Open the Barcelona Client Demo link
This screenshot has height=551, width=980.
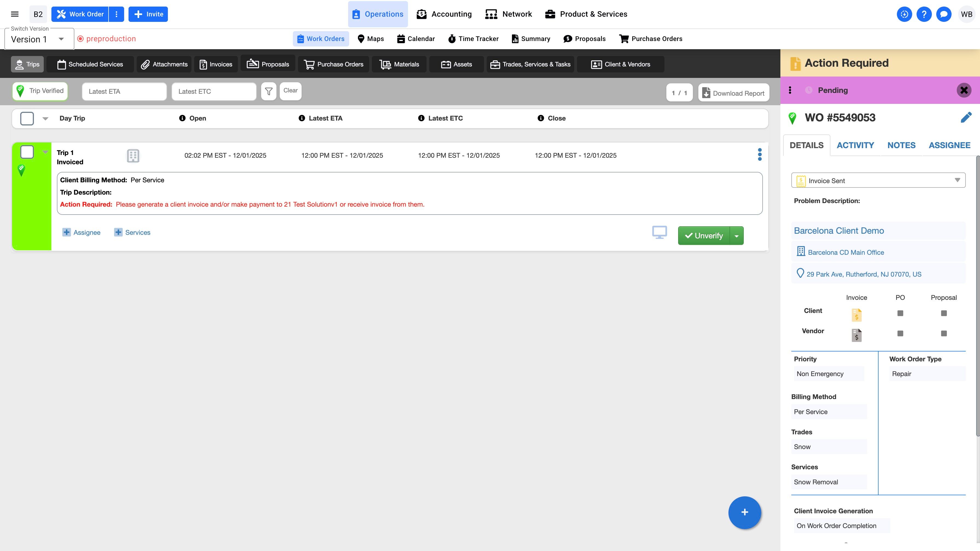pyautogui.click(x=839, y=231)
